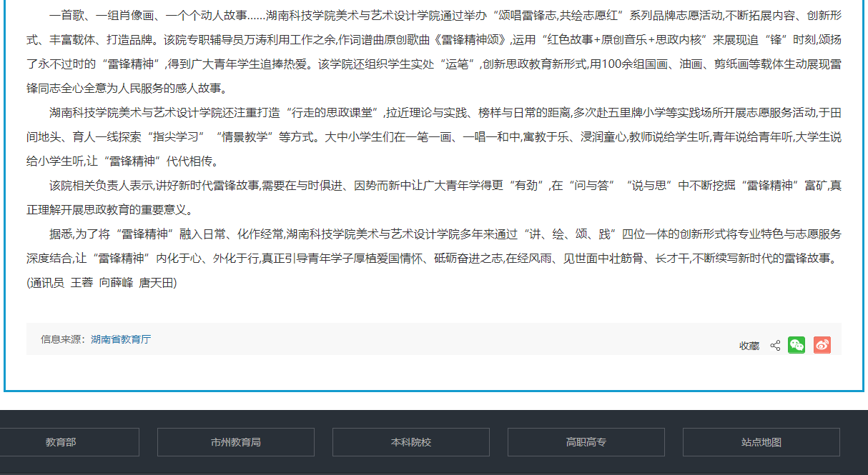
Task: Expand the 教育部 footer links
Action: (x=61, y=442)
